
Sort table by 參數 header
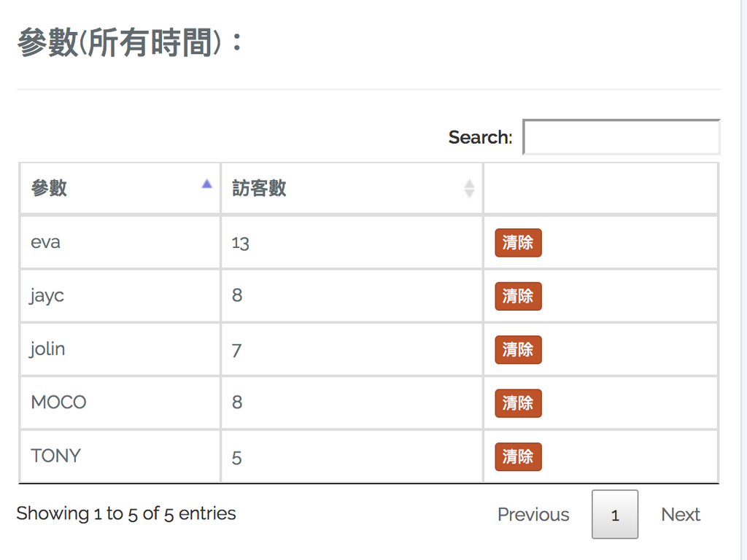[x=50, y=188]
